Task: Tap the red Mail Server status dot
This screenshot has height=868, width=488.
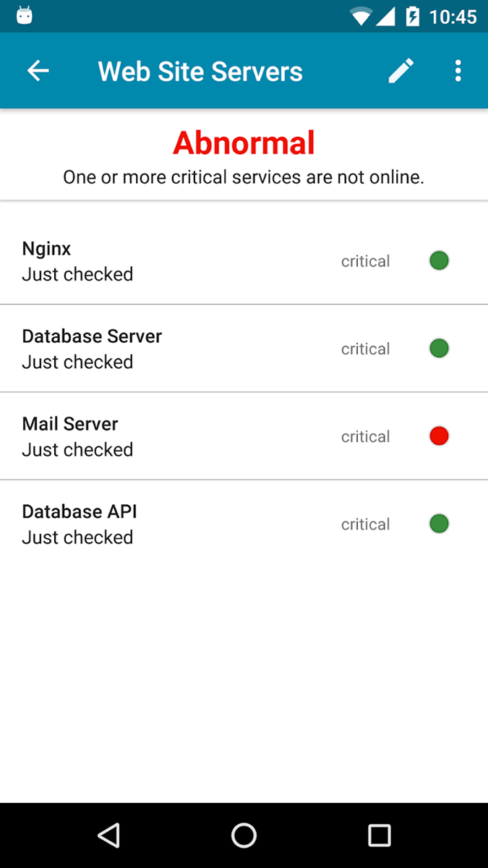Action: coord(439,436)
